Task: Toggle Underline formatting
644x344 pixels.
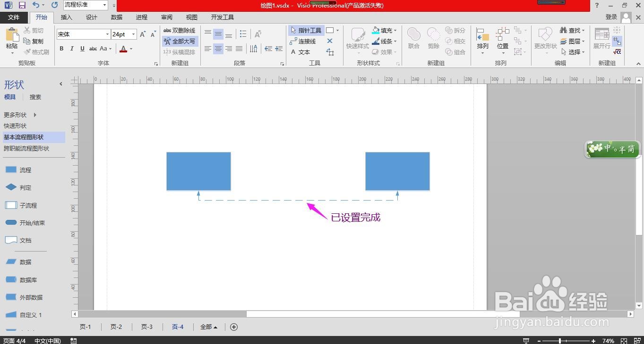Action: pos(82,49)
